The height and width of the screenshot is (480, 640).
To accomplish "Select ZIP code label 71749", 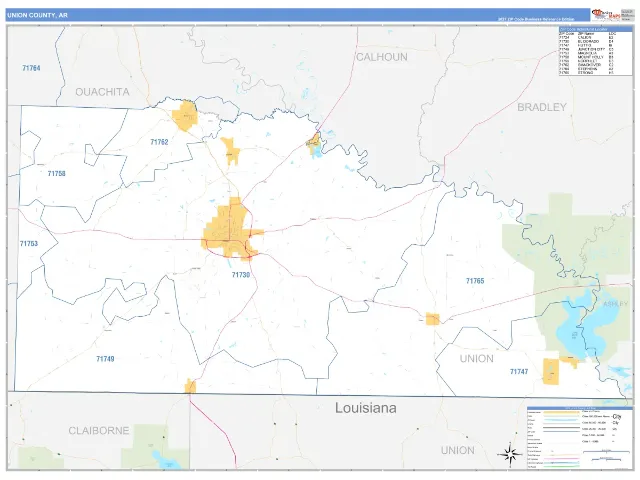I will pyautogui.click(x=105, y=359).
